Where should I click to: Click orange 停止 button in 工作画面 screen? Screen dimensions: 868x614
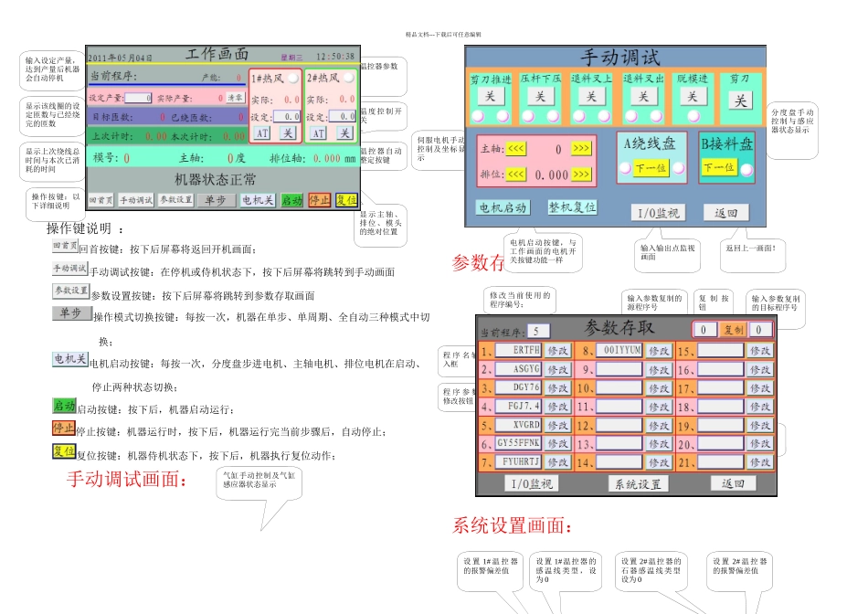pos(320,200)
